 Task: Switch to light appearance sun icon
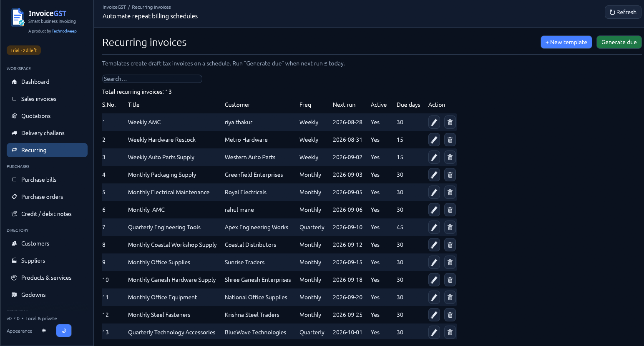44,331
